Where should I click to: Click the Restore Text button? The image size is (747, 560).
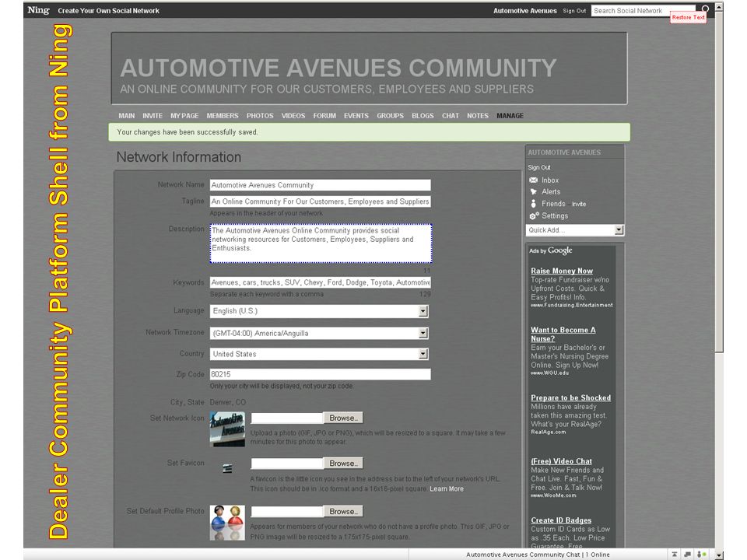pyautogui.click(x=689, y=17)
